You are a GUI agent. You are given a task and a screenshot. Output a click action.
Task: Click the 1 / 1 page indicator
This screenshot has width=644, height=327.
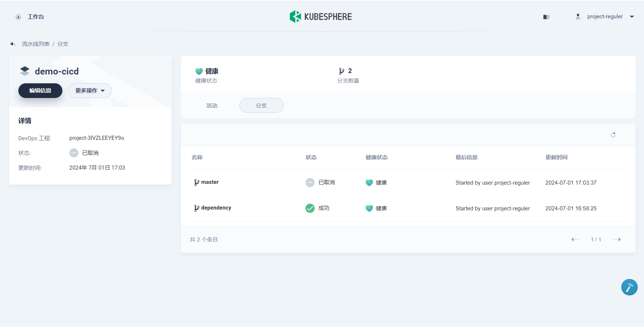click(596, 240)
